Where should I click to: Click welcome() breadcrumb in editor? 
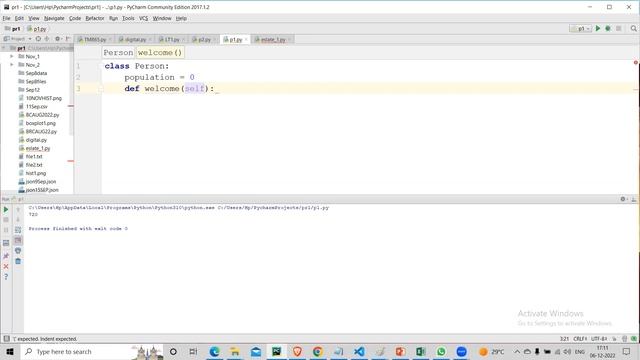160,53
